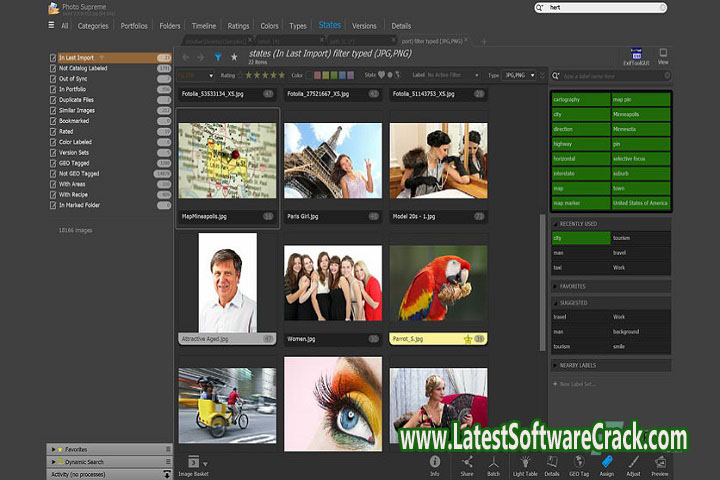Toggle the With Recipe checkbox
The image size is (720, 480).
(53, 195)
